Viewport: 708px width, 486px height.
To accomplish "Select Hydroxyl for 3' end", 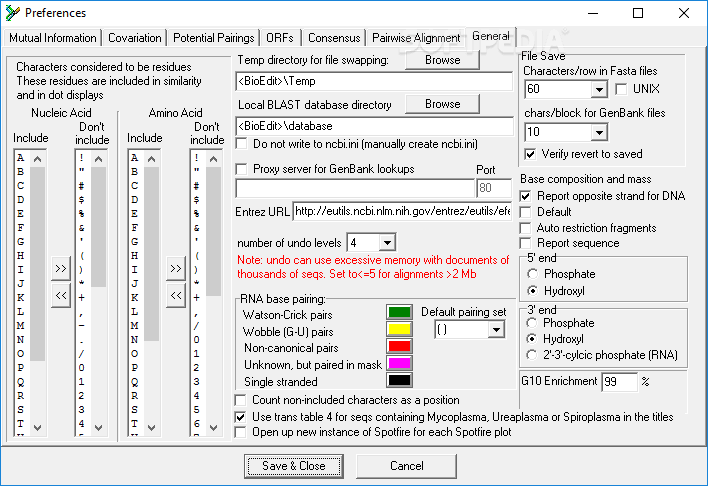I will click(532, 339).
